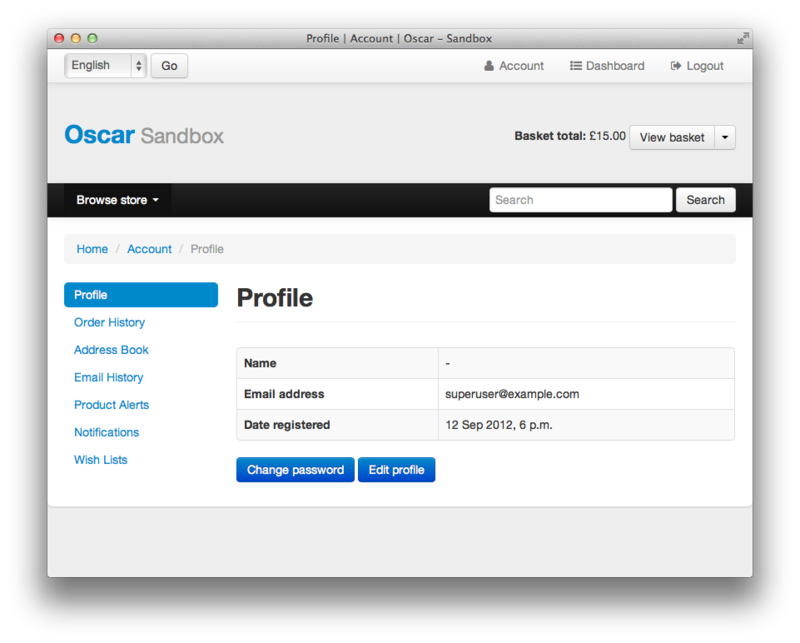Click into the Search input field

click(x=581, y=200)
